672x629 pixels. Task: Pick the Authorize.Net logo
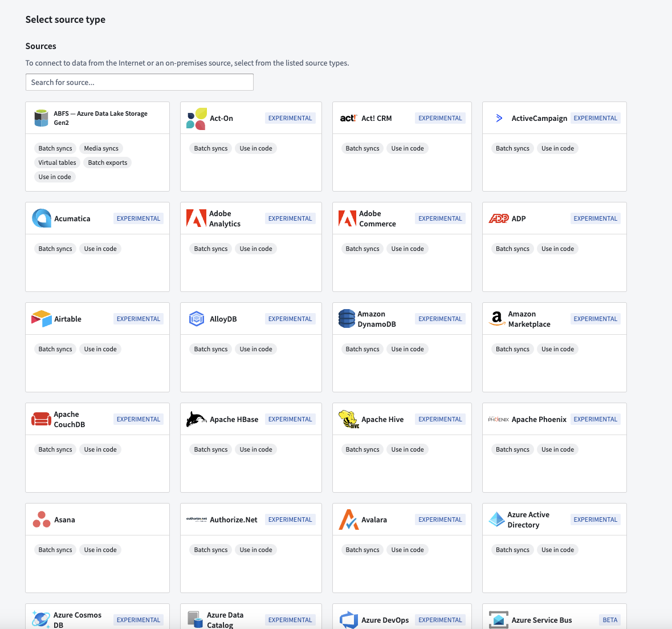click(197, 520)
